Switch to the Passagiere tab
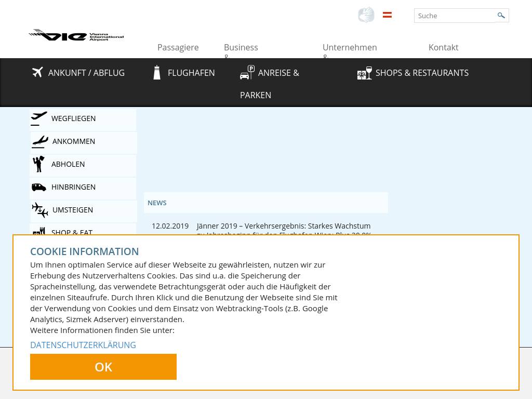Image resolution: width=532 pixels, height=399 pixels. (x=178, y=47)
